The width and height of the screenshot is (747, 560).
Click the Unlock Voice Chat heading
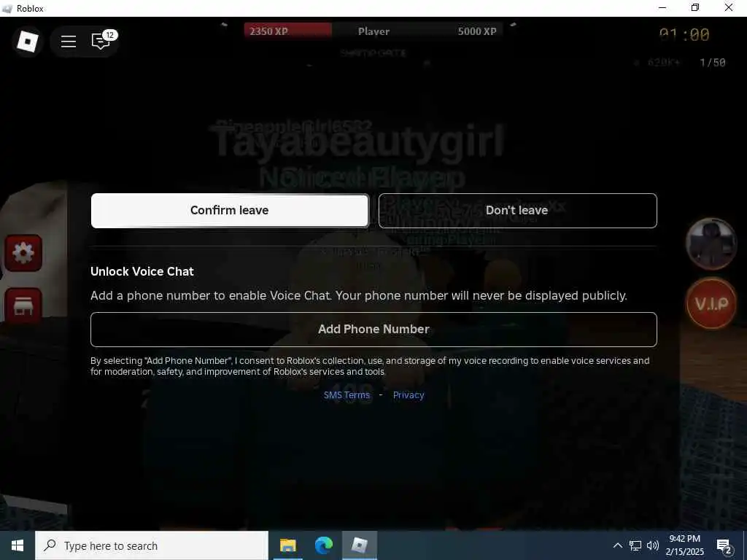(x=142, y=271)
